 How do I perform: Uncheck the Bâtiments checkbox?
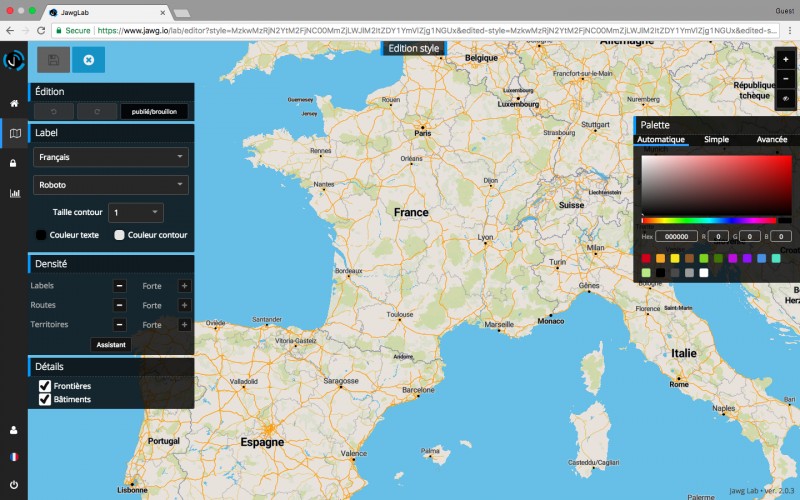pyautogui.click(x=45, y=399)
